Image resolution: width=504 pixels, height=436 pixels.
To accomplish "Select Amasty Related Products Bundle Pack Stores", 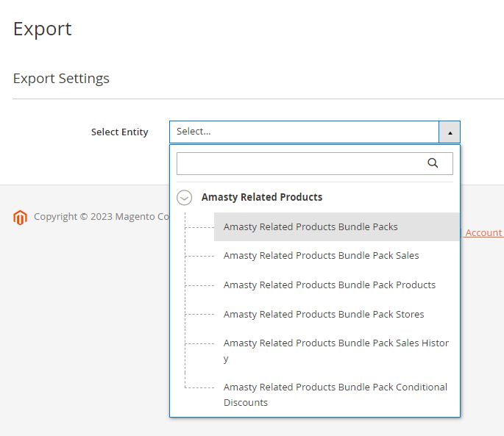I will (337, 314).
